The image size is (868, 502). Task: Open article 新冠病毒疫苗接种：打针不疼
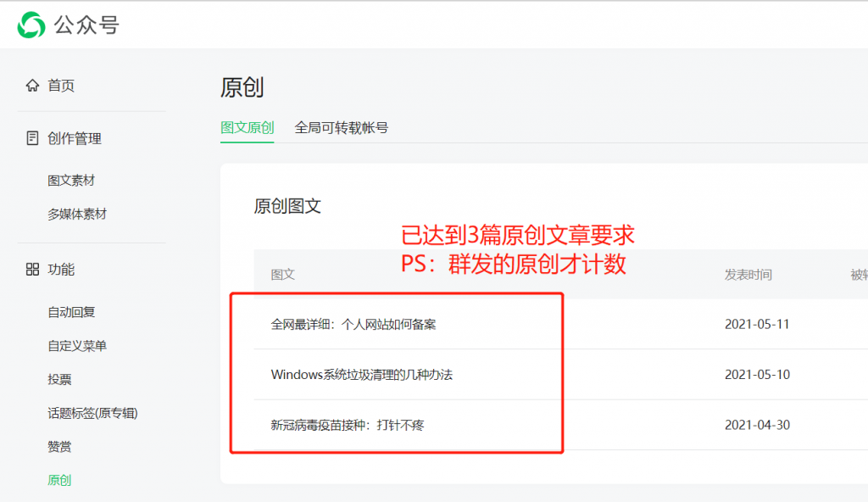point(347,425)
